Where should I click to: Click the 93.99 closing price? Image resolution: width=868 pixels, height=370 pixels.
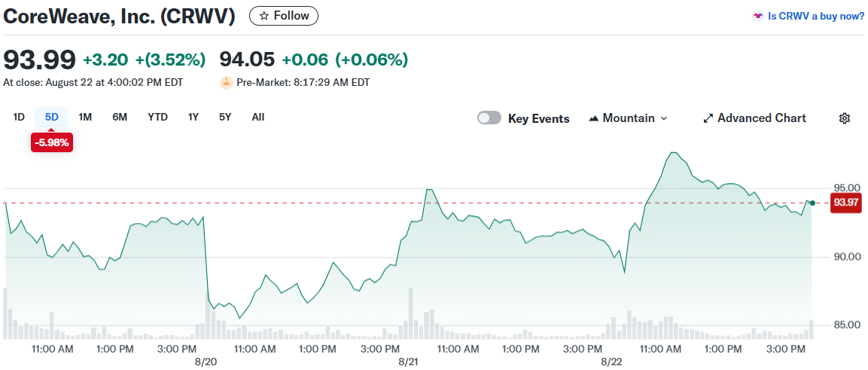coord(39,60)
